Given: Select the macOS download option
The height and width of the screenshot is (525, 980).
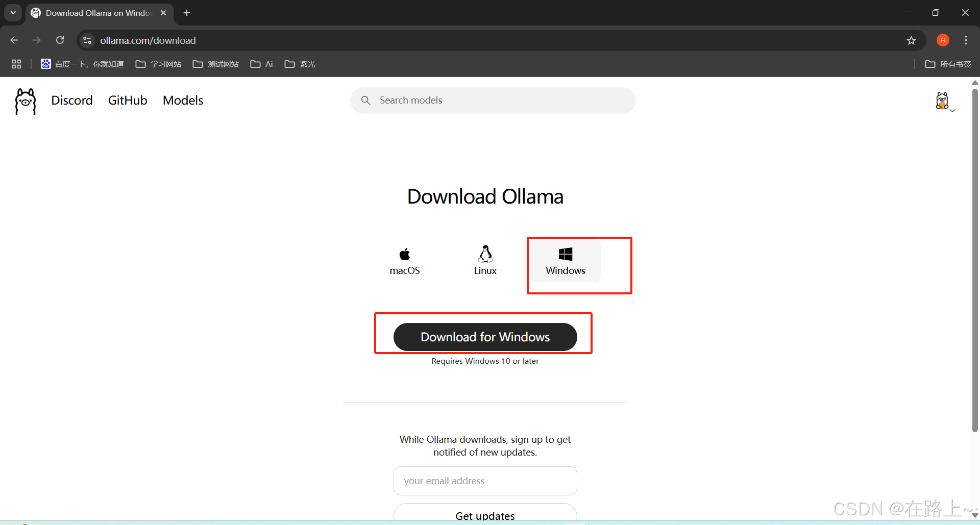Looking at the screenshot, I should click(x=405, y=261).
